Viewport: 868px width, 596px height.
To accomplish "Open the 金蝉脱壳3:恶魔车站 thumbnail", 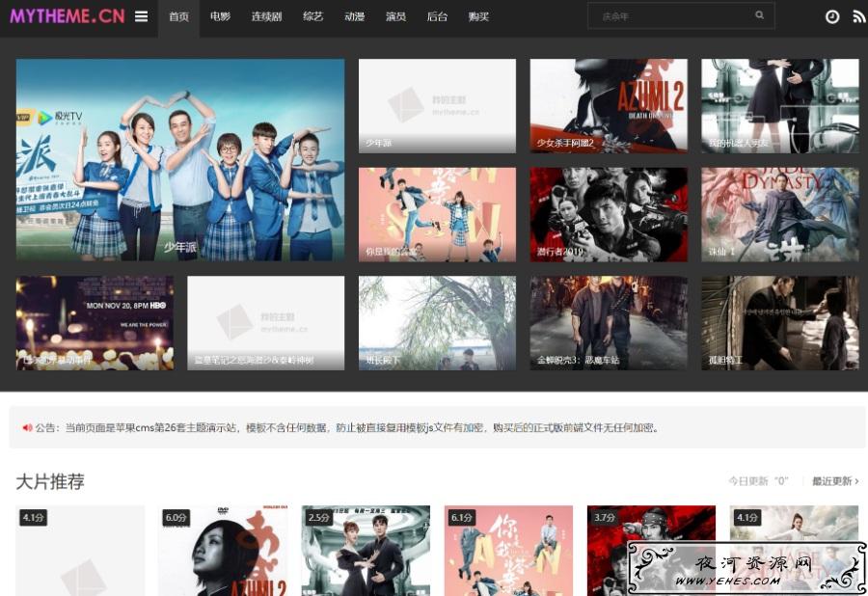I will tap(609, 323).
